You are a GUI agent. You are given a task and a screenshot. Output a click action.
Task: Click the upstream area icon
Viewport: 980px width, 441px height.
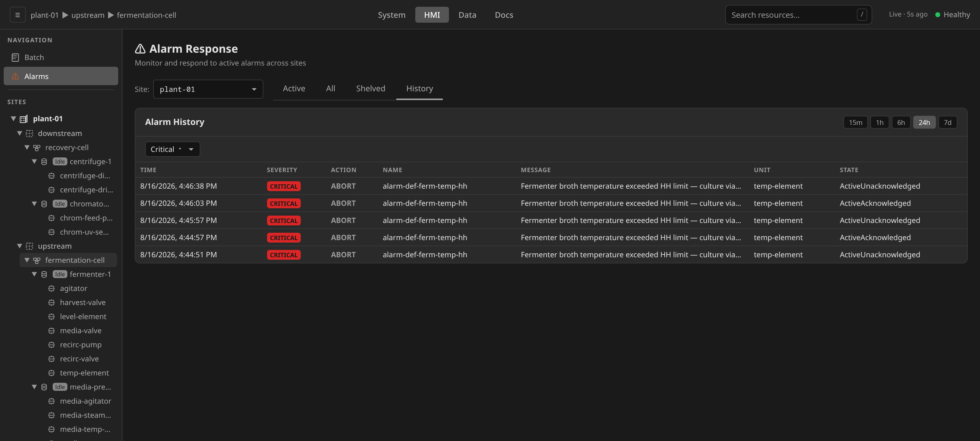(29, 246)
